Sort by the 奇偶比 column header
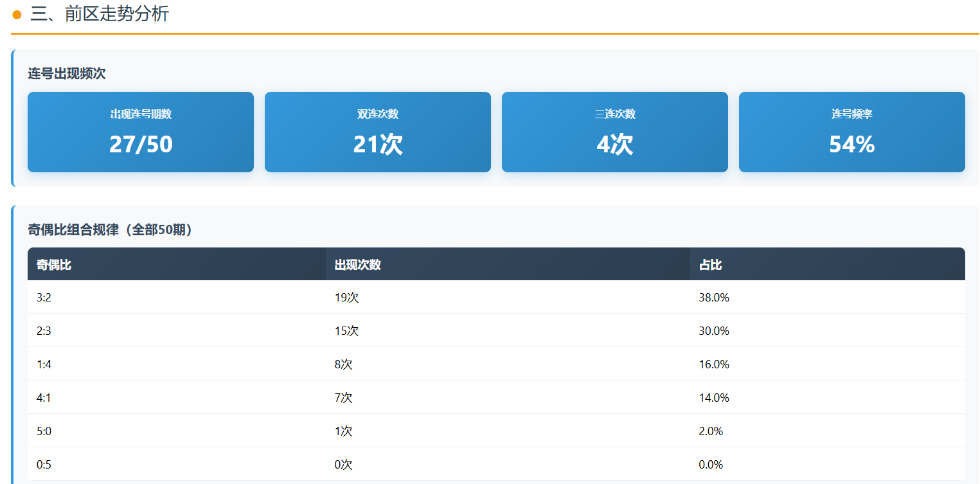The width and height of the screenshot is (980, 484). (x=54, y=264)
